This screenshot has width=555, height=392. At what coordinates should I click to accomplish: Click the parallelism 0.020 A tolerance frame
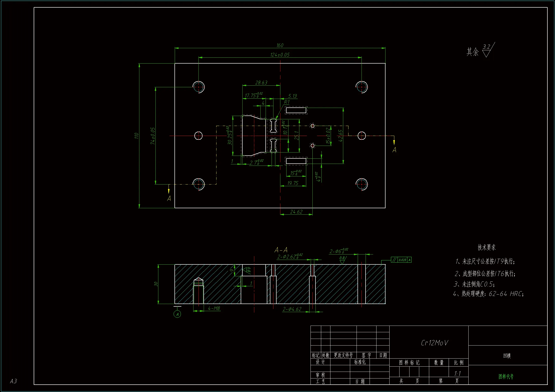click(401, 260)
